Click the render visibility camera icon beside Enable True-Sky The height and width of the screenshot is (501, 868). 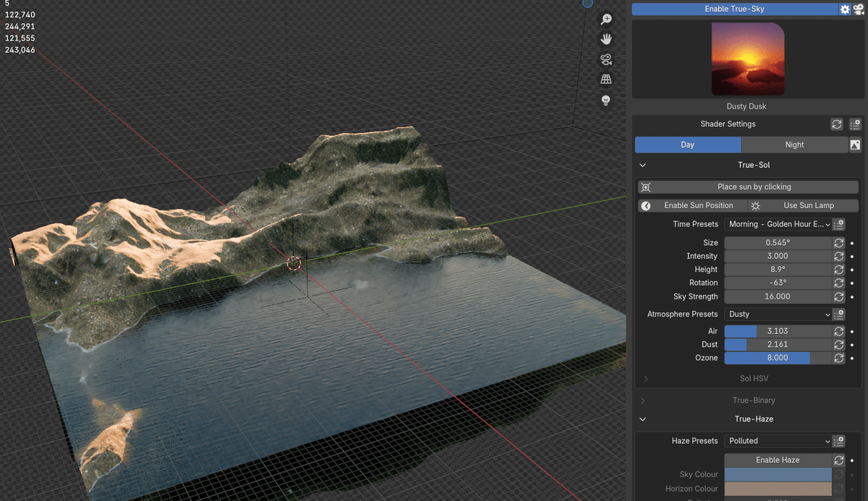tap(859, 9)
